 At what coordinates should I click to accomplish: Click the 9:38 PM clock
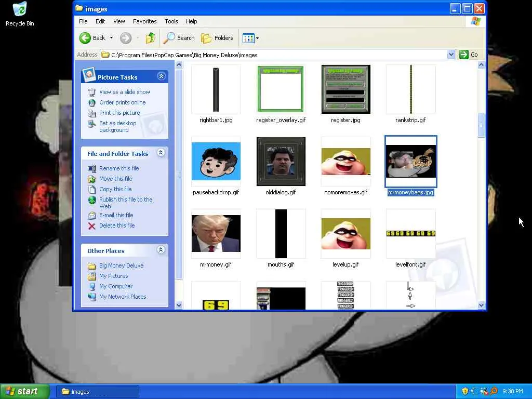pos(512,392)
